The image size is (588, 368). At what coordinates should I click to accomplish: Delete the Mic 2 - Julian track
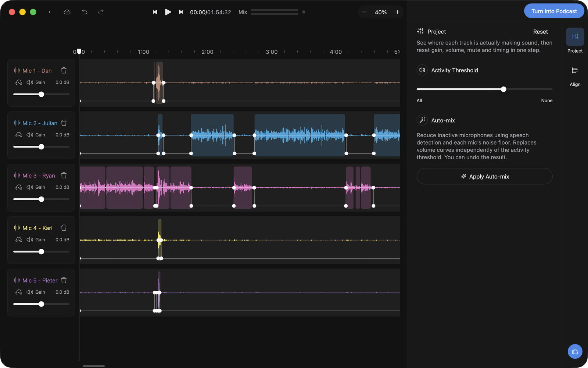(x=64, y=123)
